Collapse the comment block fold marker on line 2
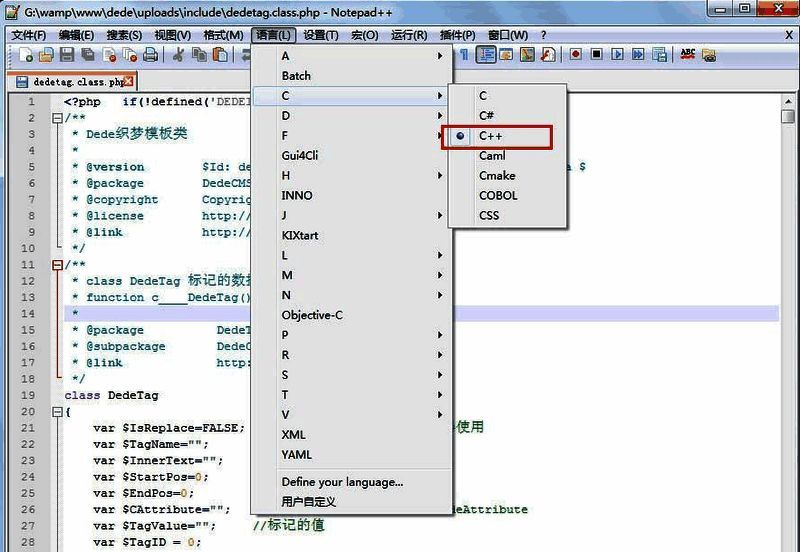 [56, 118]
